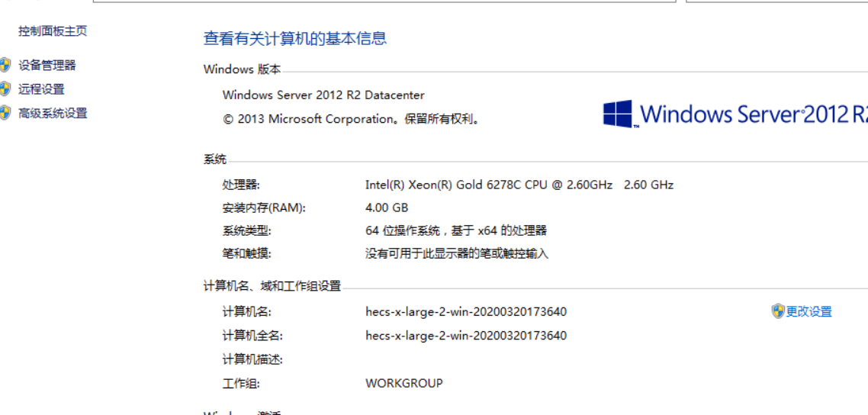Open 远程设置 link
This screenshot has width=868, height=415.
[41, 89]
